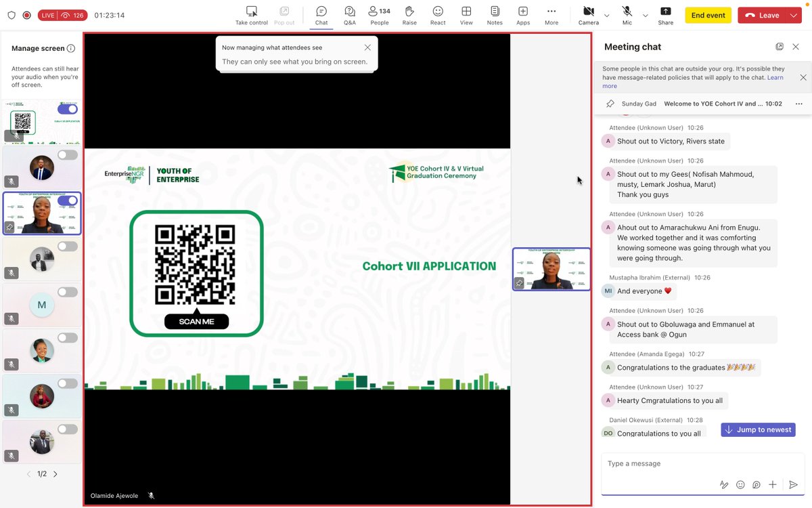Click the shield security icon

tap(12, 15)
